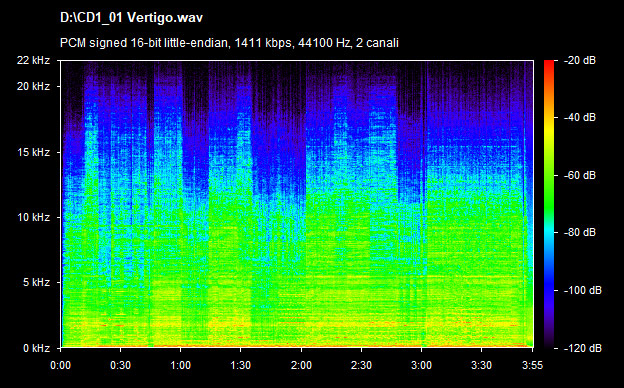Select the -100 dB legend label
Screen dimensions: 624x388
pyautogui.click(x=583, y=291)
